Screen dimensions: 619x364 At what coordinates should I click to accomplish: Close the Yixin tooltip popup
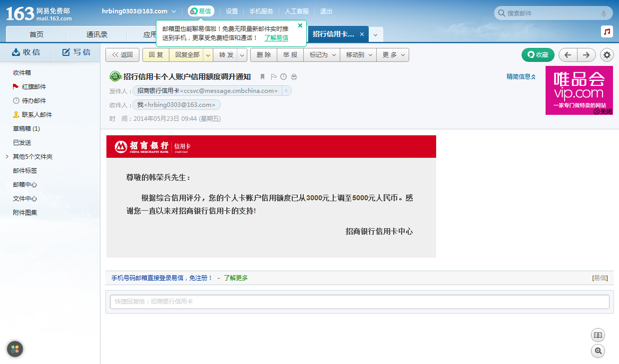point(300,25)
